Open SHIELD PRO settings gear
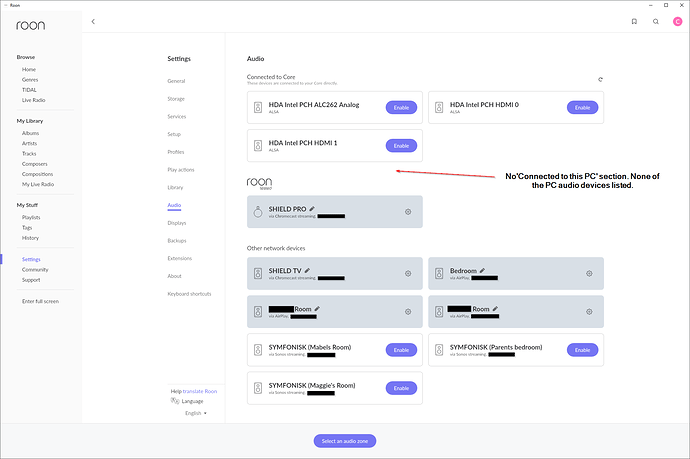Viewport: 690px width, 459px height. pyautogui.click(x=408, y=212)
